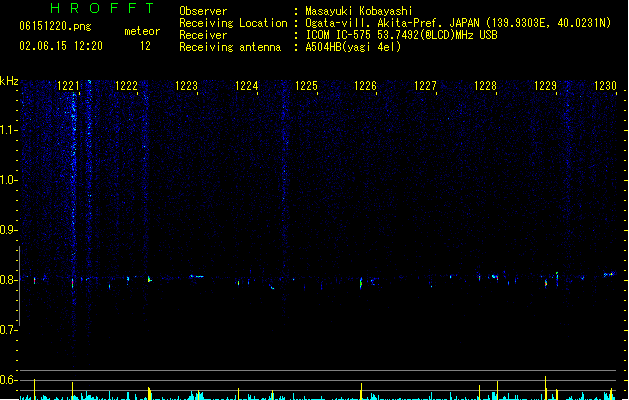This screenshot has width=629, height=400.
Task: Click the 0.9 frequency axis label
Action: click(8, 230)
